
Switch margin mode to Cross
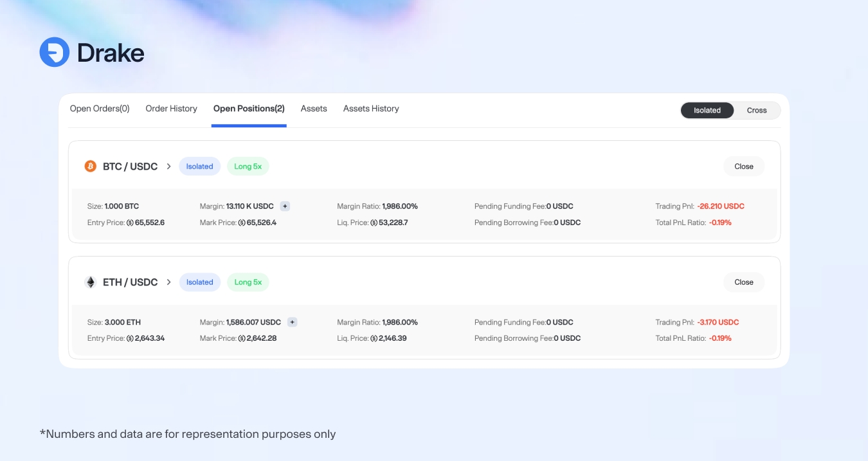point(756,111)
